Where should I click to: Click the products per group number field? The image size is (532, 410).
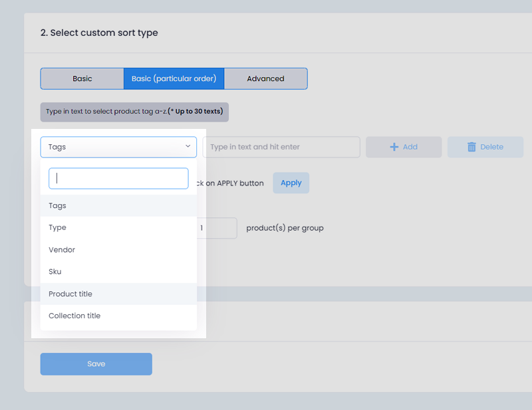pyautogui.click(x=217, y=228)
